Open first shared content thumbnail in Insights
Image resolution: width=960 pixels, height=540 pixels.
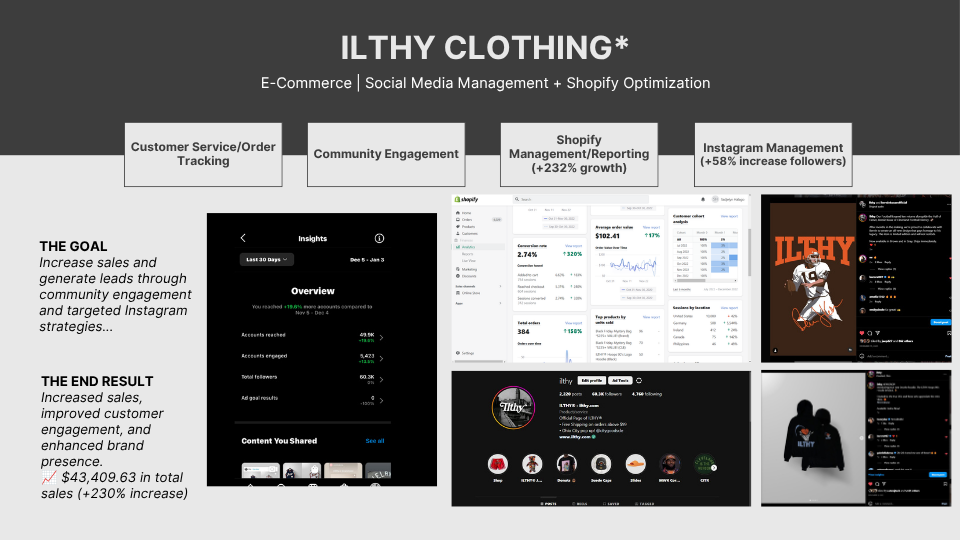260,471
